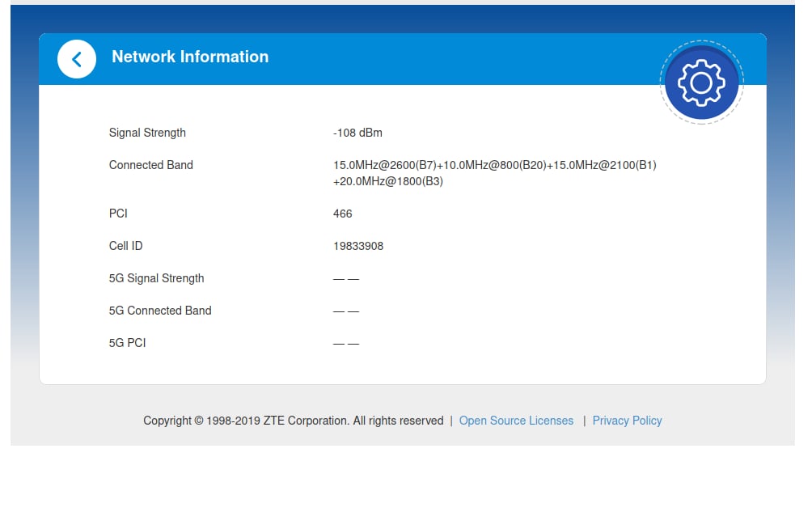Image resolution: width=812 pixels, height=512 pixels.
Task: Select the Cell ID value 19833908
Action: pyautogui.click(x=358, y=246)
